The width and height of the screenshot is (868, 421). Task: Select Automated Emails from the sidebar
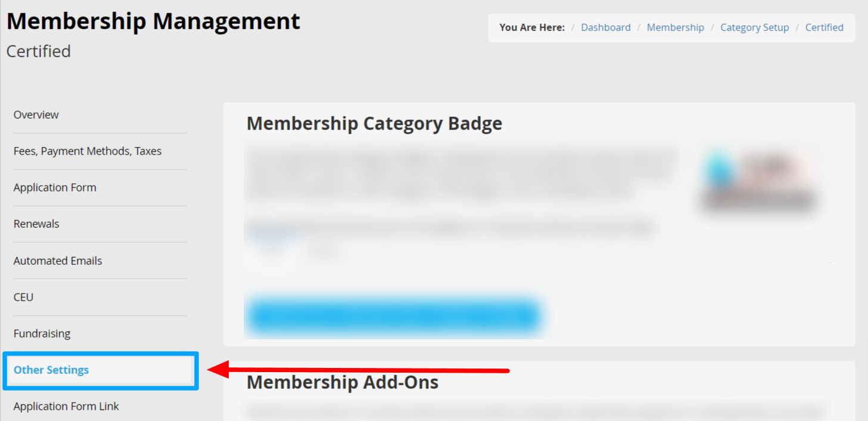pos(57,261)
